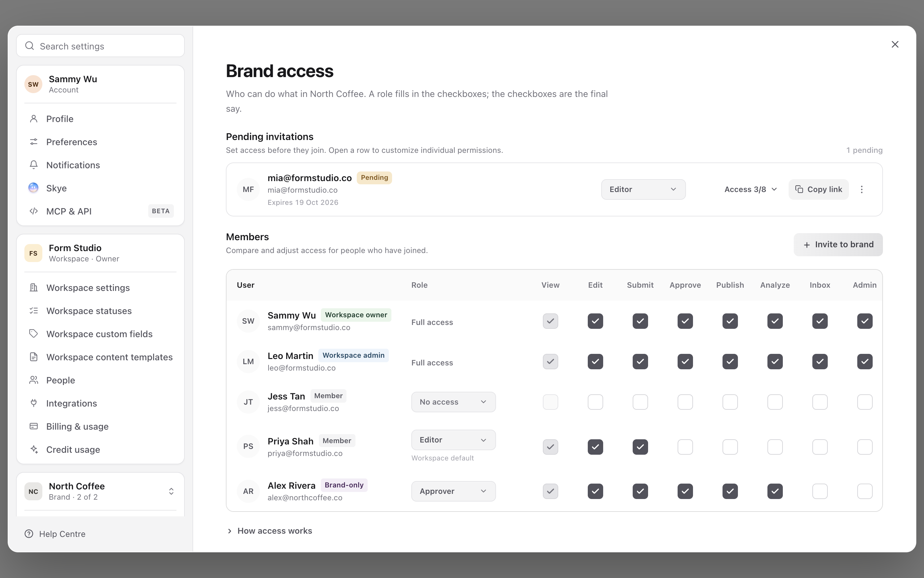Viewport: 924px width, 578px height.
Task: Toggle Edit checkbox for Jess Tan
Action: tap(595, 402)
